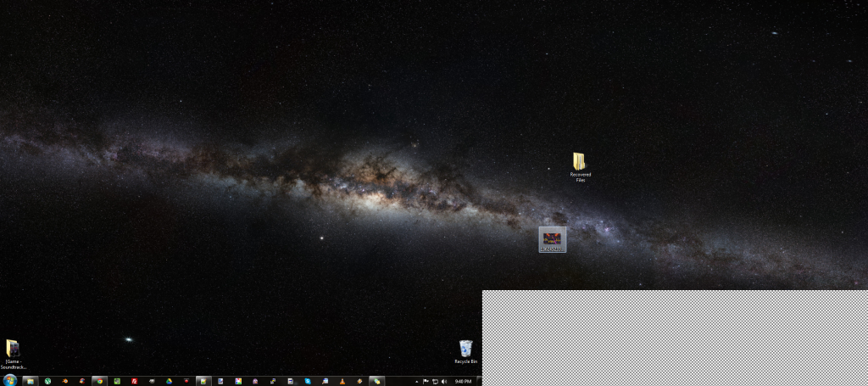Open VLC media player from the taskbar
This screenshot has height=386, width=868.
tap(342, 381)
